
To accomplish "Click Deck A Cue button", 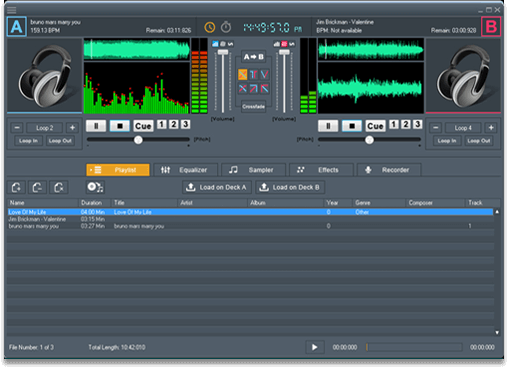I will point(143,126).
